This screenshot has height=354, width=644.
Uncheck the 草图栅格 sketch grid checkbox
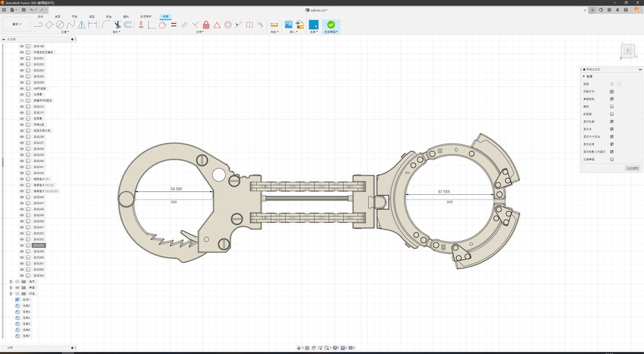tap(611, 99)
